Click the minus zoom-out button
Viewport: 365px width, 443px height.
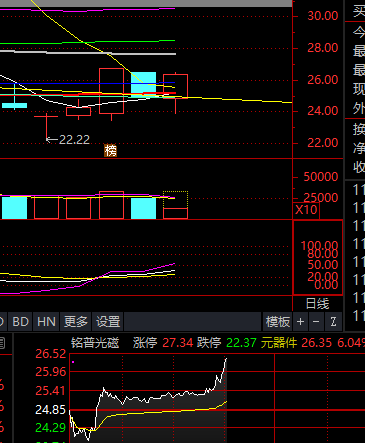[316, 322]
